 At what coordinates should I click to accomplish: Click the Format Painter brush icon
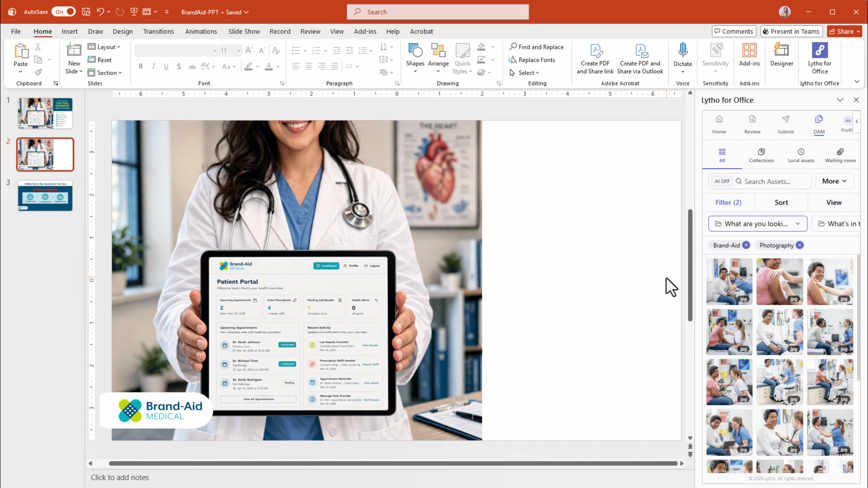pyautogui.click(x=38, y=72)
